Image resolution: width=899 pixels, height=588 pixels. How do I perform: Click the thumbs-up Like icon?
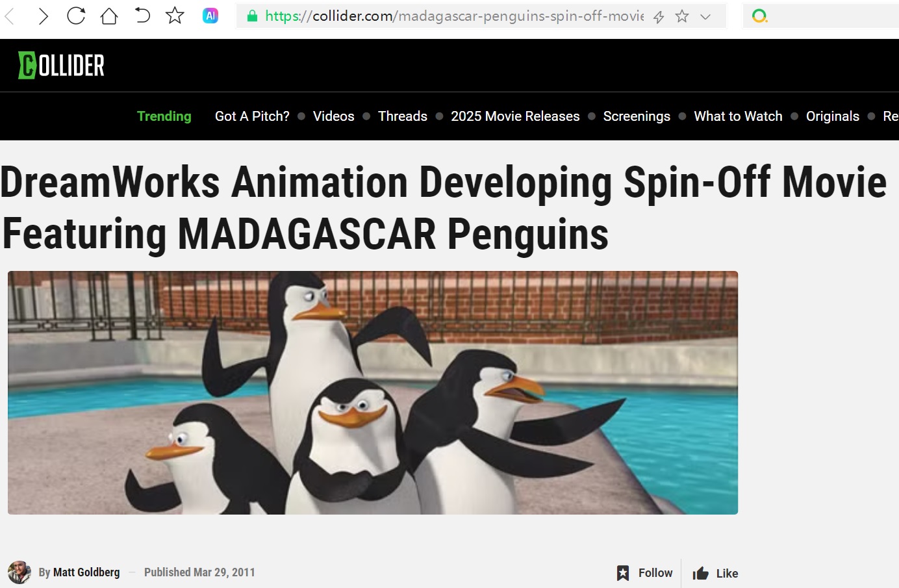tap(700, 573)
